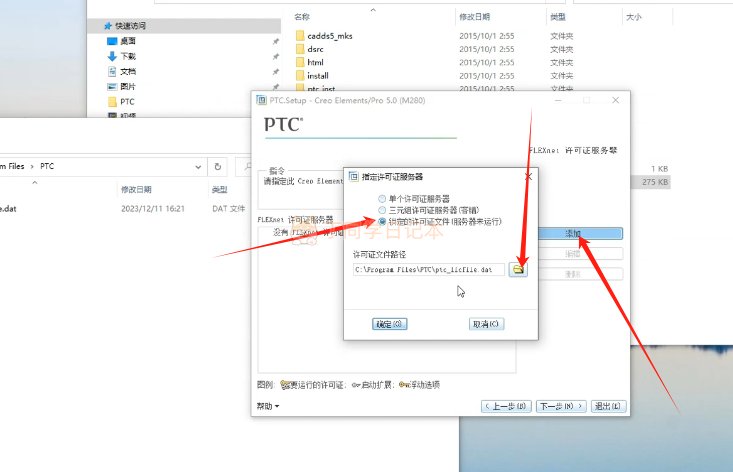
Task: Select single license server radio button
Action: [382, 199]
